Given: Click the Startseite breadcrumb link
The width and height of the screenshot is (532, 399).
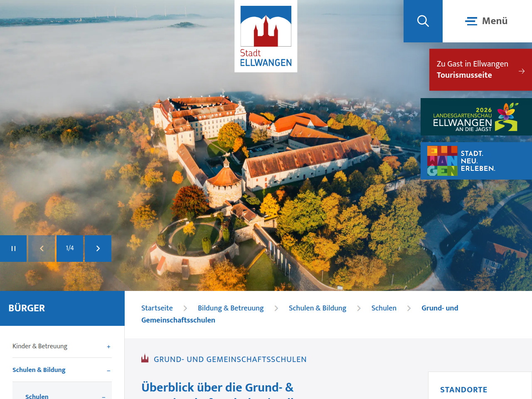Looking at the screenshot, I should [157, 308].
